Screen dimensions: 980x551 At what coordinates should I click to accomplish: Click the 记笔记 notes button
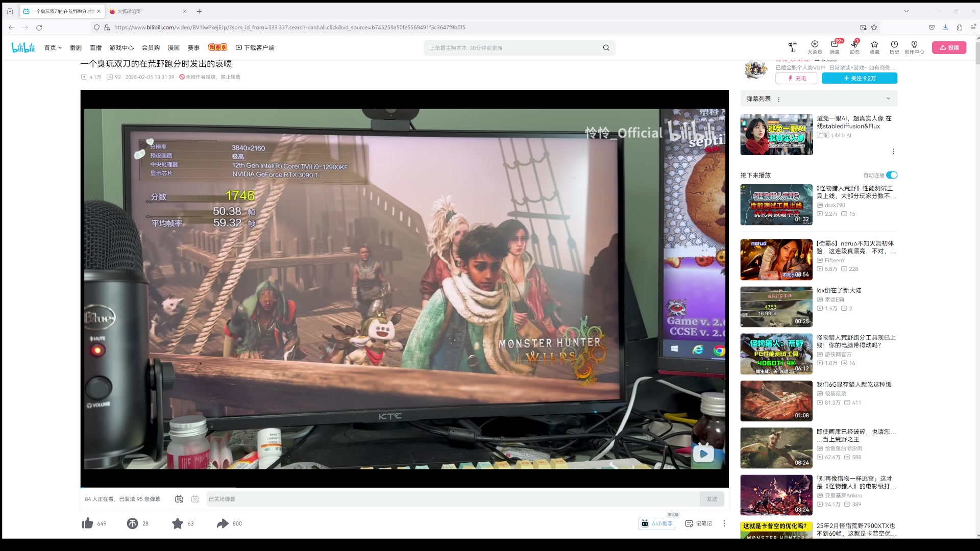[698, 523]
